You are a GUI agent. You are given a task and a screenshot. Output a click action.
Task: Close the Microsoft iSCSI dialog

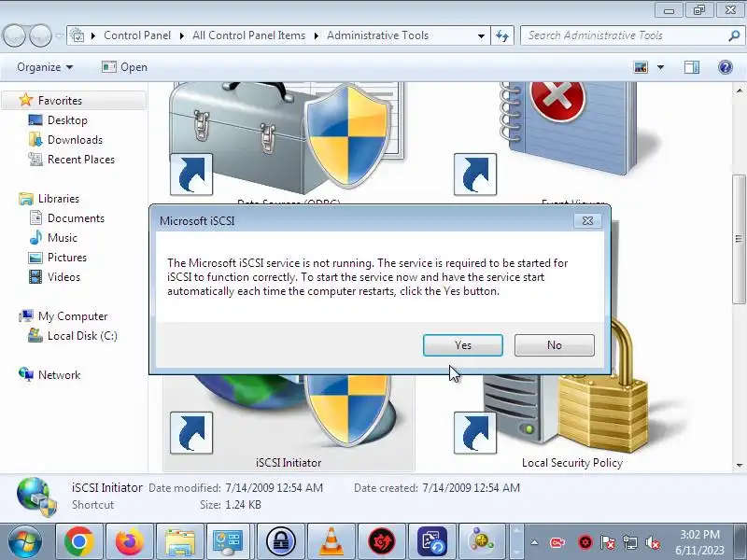(587, 220)
